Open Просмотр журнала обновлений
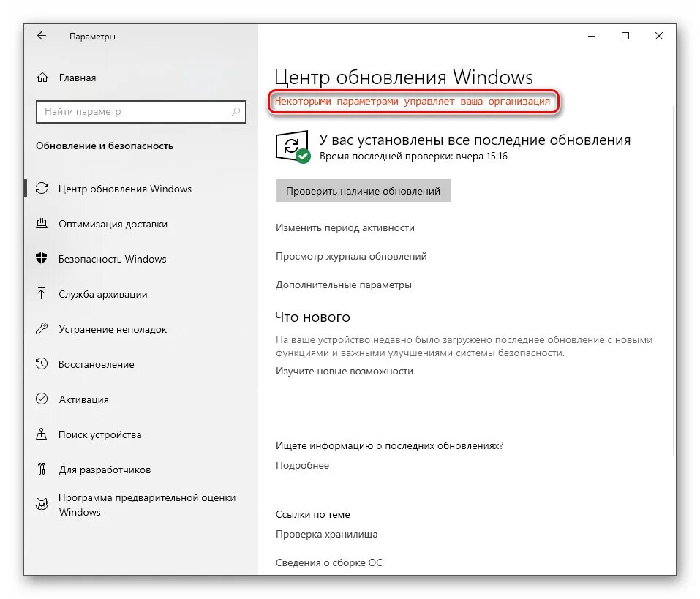The height and width of the screenshot is (599, 700). pyautogui.click(x=351, y=256)
